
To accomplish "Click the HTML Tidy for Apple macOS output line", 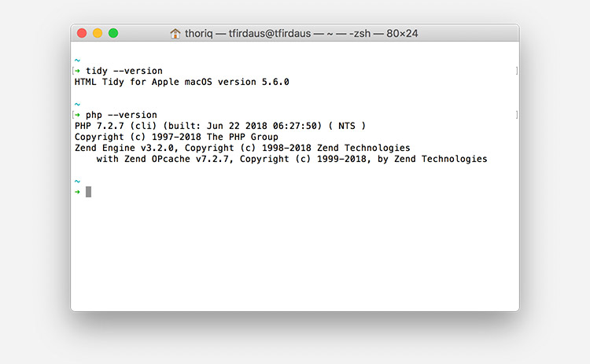I will [182, 82].
